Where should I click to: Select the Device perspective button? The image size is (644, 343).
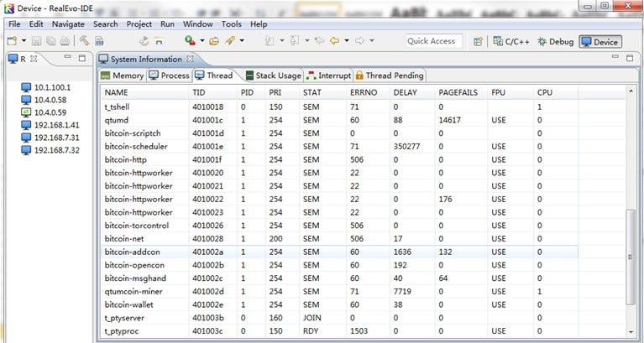tap(600, 41)
